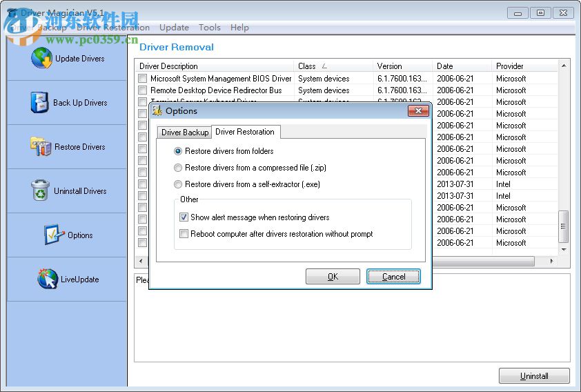Close the Options dialog
581x392 pixels.
click(418, 110)
